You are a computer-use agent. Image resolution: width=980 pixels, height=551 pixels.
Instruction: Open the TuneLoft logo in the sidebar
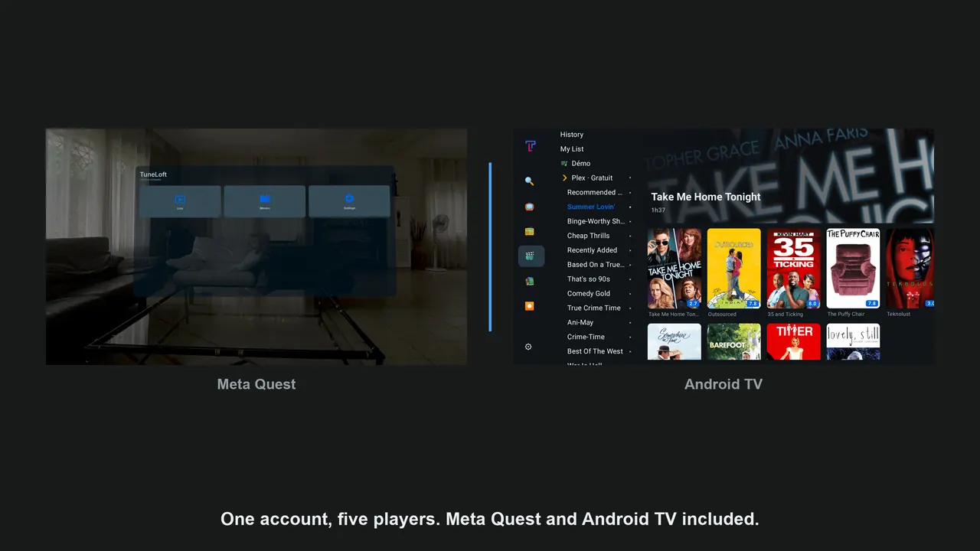pos(531,146)
